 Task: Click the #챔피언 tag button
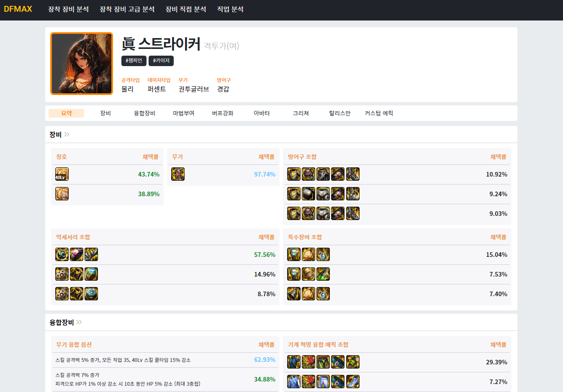pyautogui.click(x=134, y=61)
